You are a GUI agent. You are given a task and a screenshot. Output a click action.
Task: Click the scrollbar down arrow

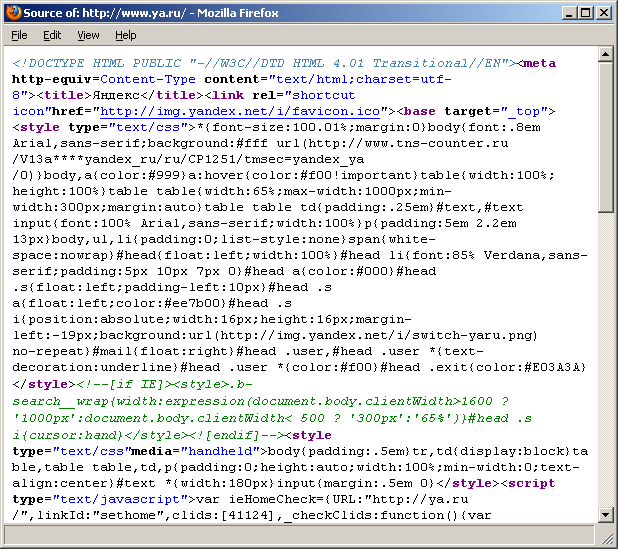coord(605,515)
